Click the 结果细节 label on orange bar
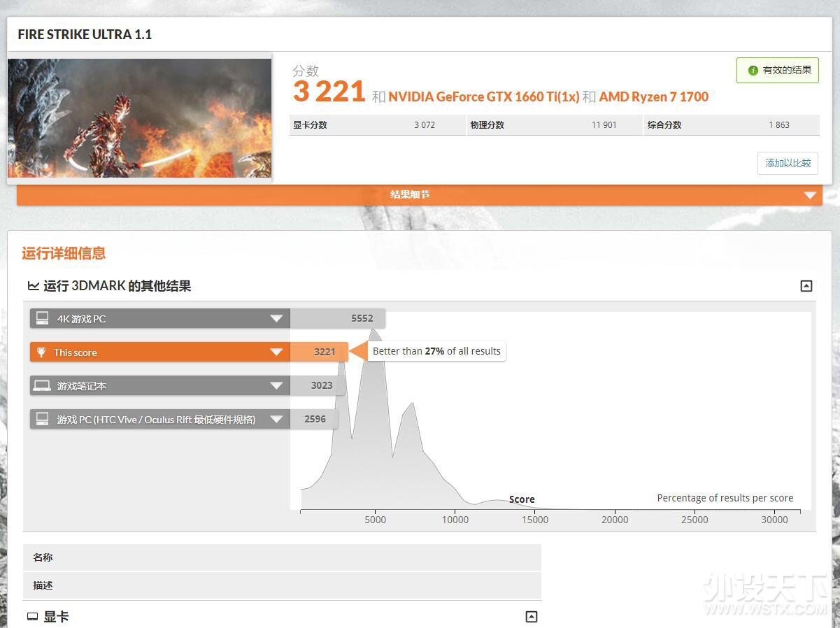This screenshot has height=628, width=840. (410, 194)
